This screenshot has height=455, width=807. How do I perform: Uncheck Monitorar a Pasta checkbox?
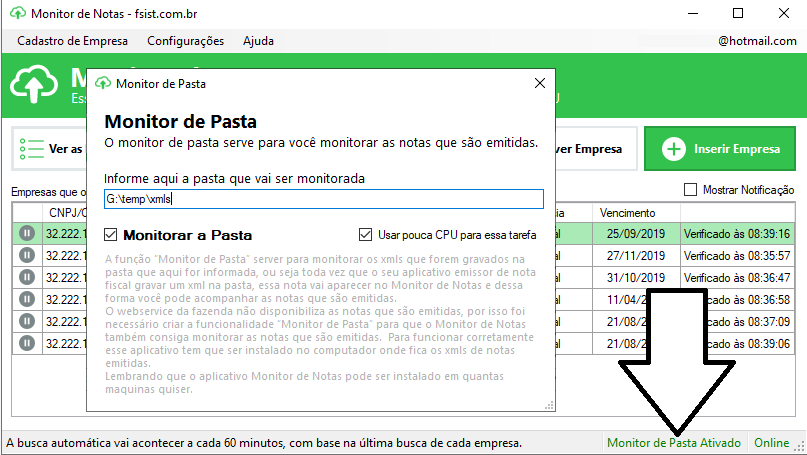coord(111,235)
